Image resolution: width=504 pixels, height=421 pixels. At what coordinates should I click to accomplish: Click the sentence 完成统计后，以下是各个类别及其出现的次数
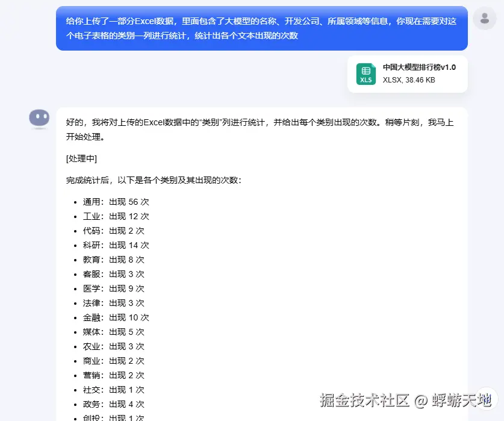pyautogui.click(x=154, y=180)
